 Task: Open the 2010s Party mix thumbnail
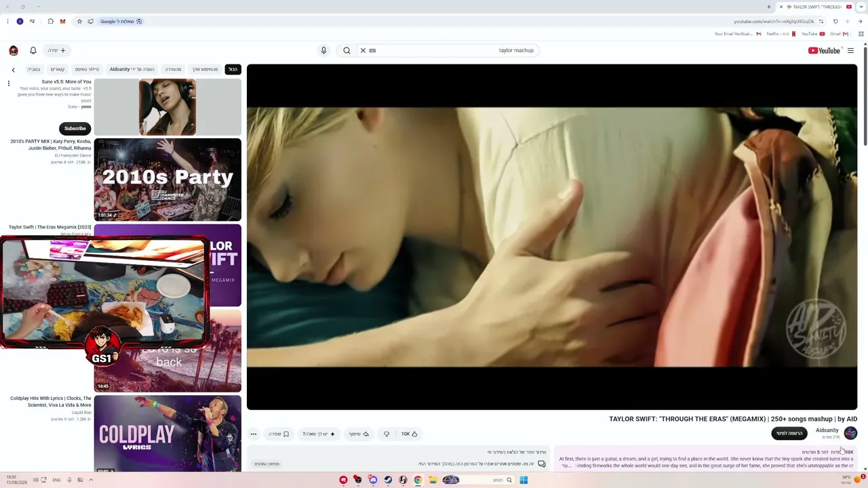tap(167, 180)
